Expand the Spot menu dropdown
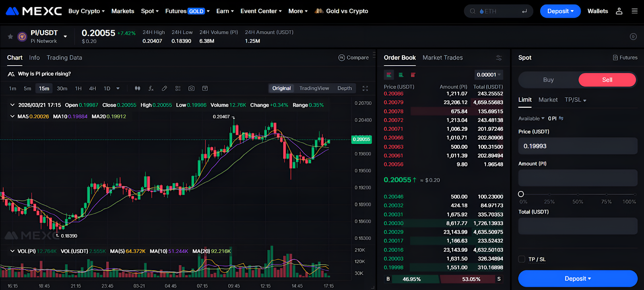This screenshot has height=290, width=644. tap(150, 11)
